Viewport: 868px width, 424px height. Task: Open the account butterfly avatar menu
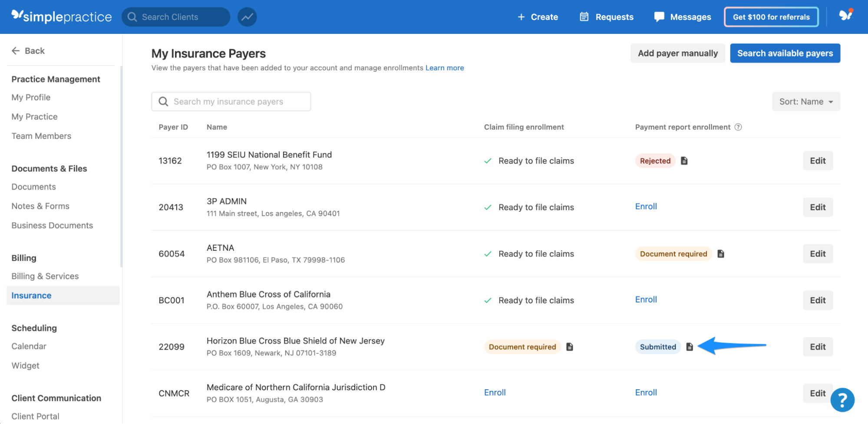point(845,16)
